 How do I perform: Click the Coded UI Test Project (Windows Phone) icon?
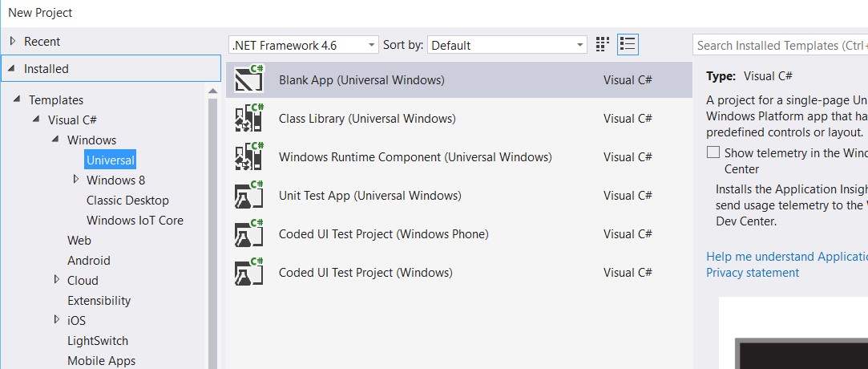click(249, 233)
